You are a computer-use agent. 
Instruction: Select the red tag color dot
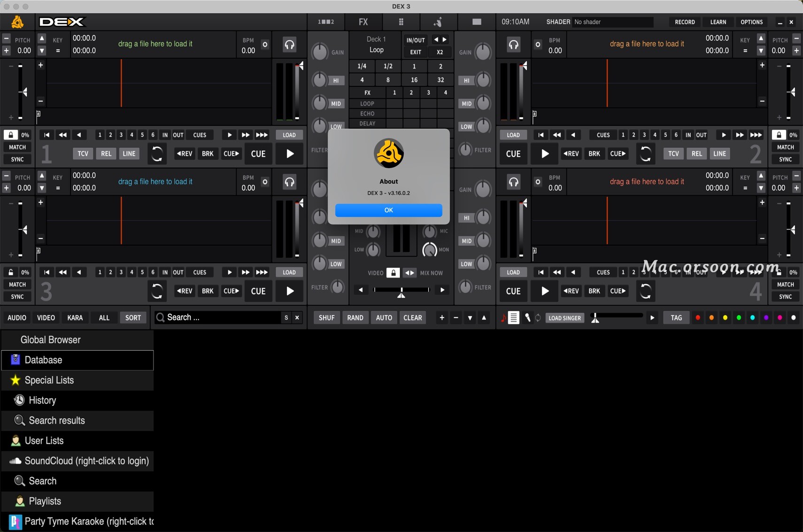point(698,318)
